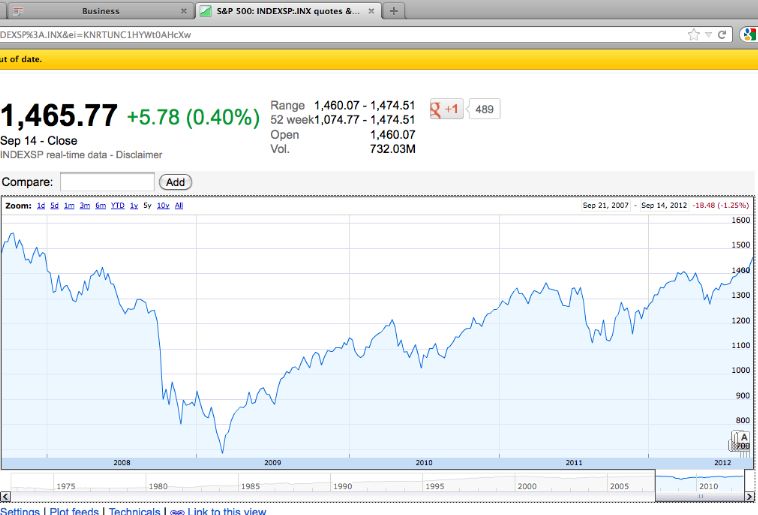Viewport: 758px width, 515px height.
Task: Click chart end date Sep 14, 2012
Action: 664,205
